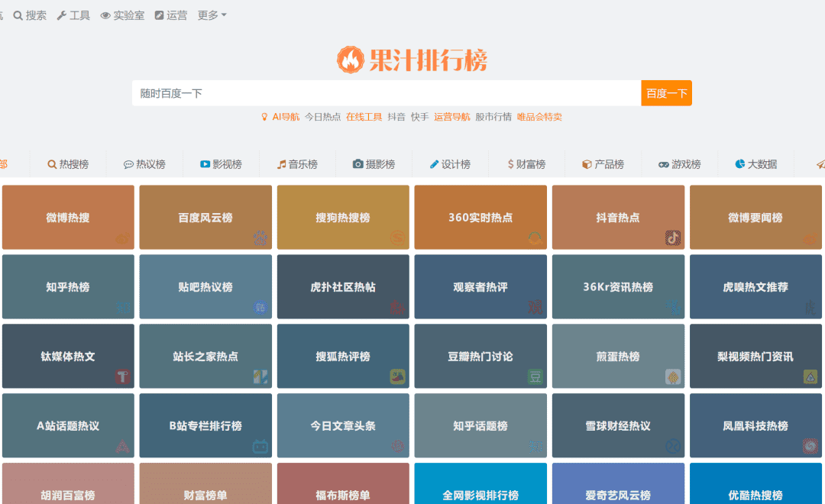The height and width of the screenshot is (504, 825).
Task: Click the Bilibili icon on B站专栏排行榜 card
Action: (x=260, y=446)
